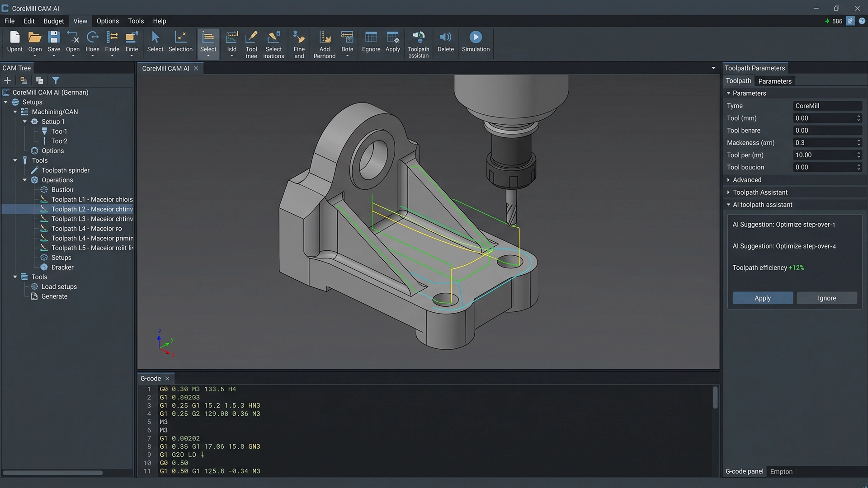Click the add node icon in CAM Tree

[x=7, y=80]
